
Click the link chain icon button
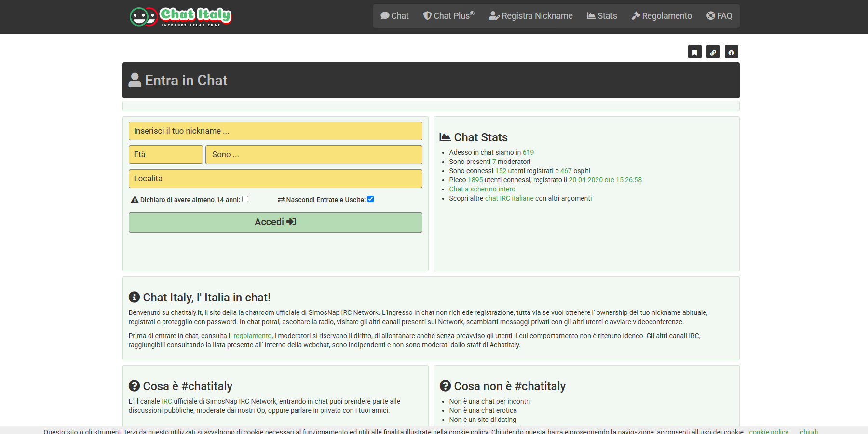click(713, 52)
